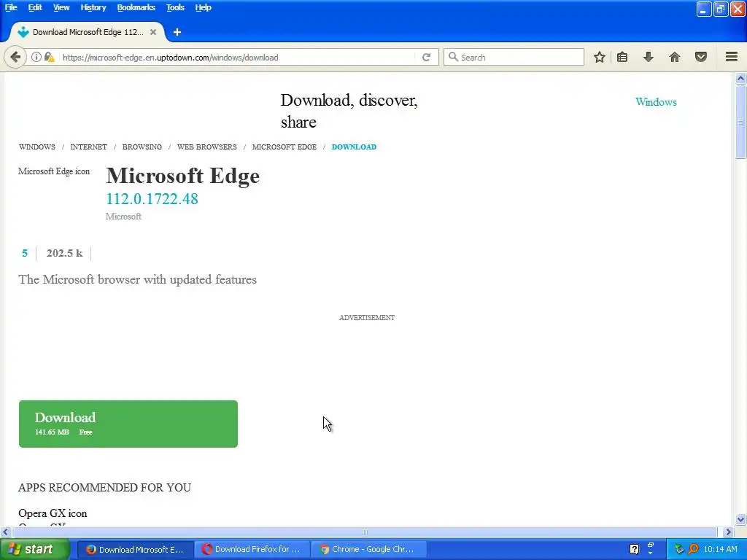Viewport: 747px width, 560px height.
Task: Click horizontal scrollbar left arrow
Action: pyautogui.click(x=5, y=532)
